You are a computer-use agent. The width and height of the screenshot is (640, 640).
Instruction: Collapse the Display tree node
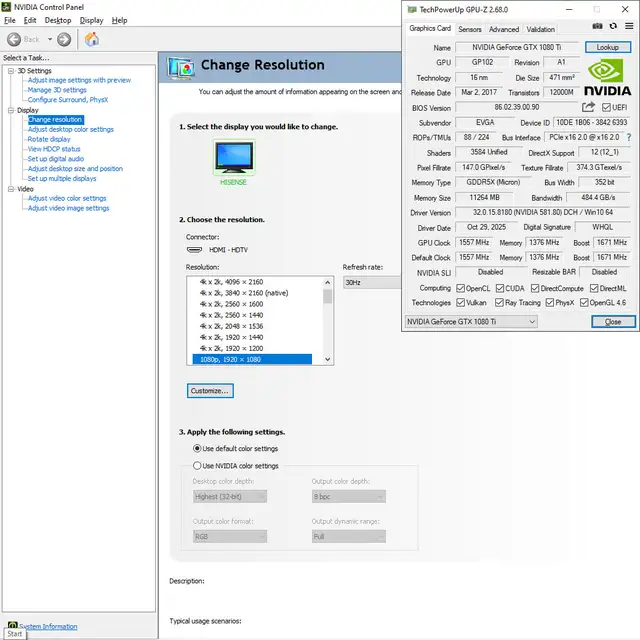(x=11, y=110)
